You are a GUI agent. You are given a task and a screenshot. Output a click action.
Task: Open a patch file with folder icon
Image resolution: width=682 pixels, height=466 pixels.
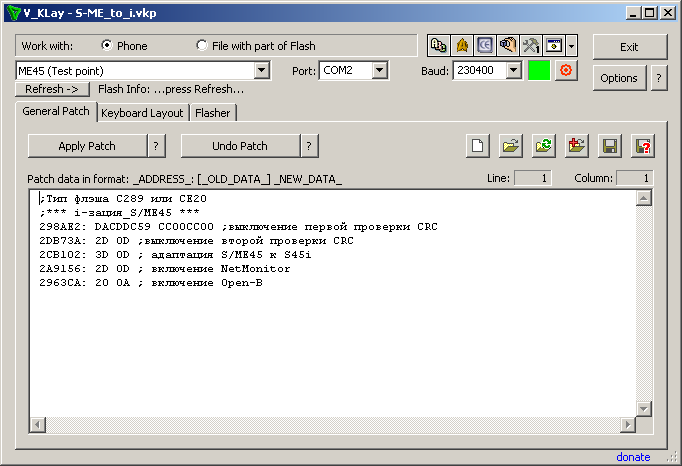[x=511, y=146]
